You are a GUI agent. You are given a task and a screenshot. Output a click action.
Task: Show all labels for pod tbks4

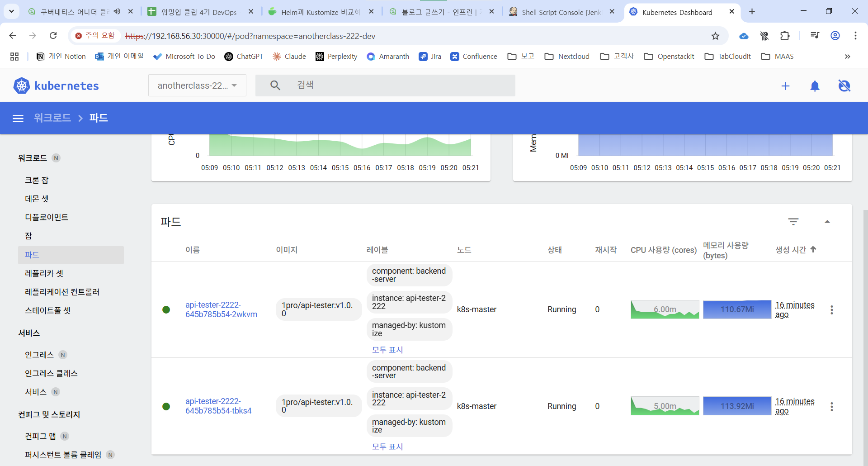tap(387, 447)
